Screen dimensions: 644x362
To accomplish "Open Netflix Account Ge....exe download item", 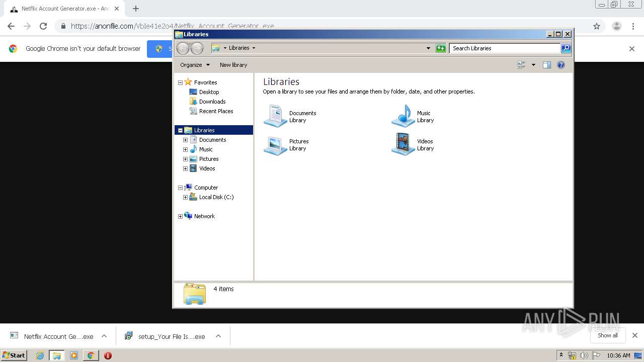I will click(52, 336).
